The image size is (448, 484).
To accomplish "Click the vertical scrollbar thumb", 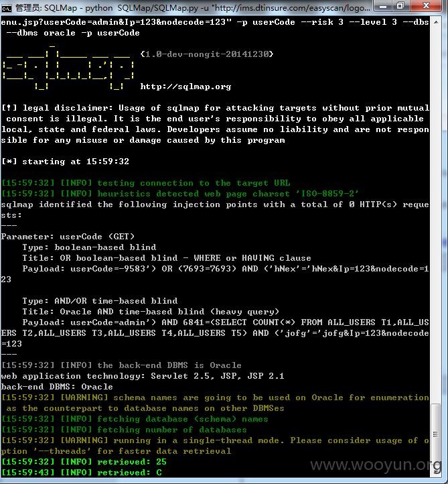I will point(435,434).
